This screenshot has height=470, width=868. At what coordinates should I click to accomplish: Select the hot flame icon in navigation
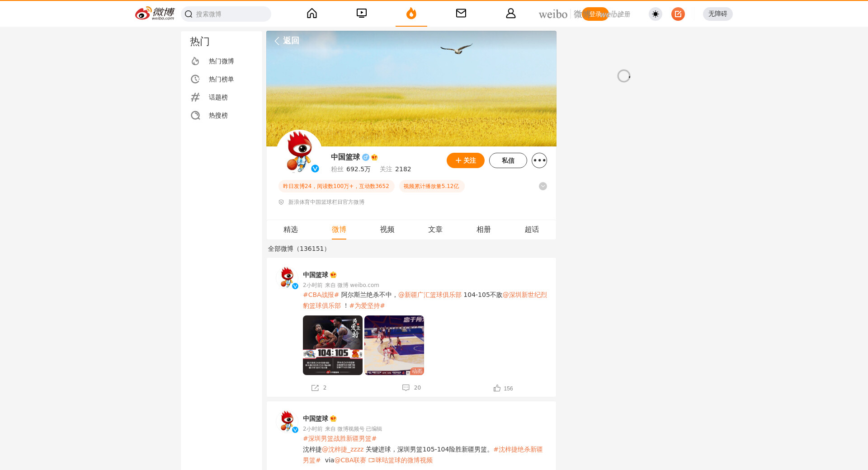pyautogui.click(x=411, y=14)
